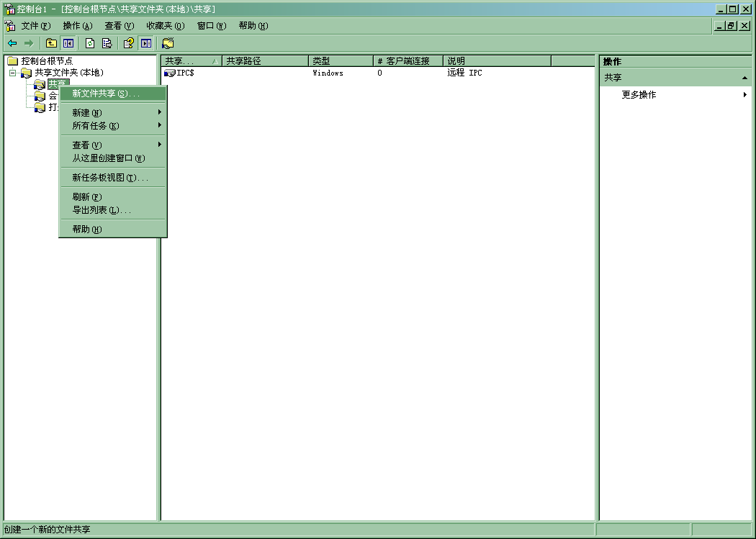Select 查看(V) in the context menu

pos(113,145)
